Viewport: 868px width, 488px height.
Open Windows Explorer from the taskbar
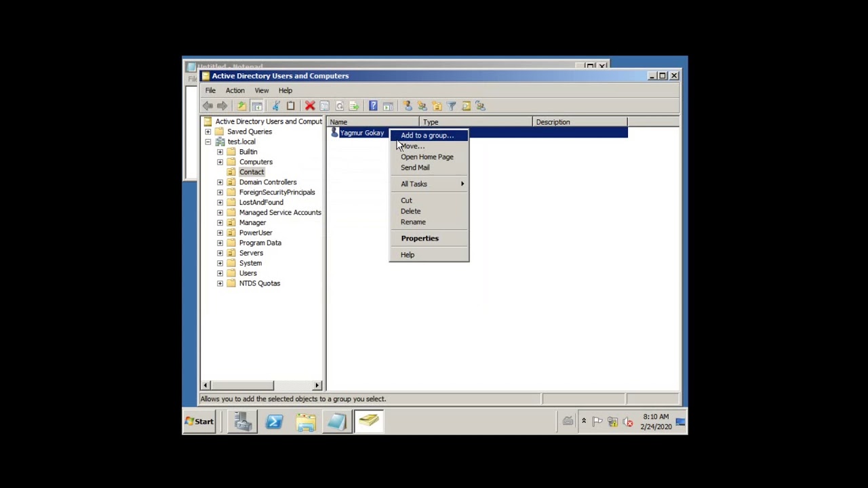pos(306,422)
